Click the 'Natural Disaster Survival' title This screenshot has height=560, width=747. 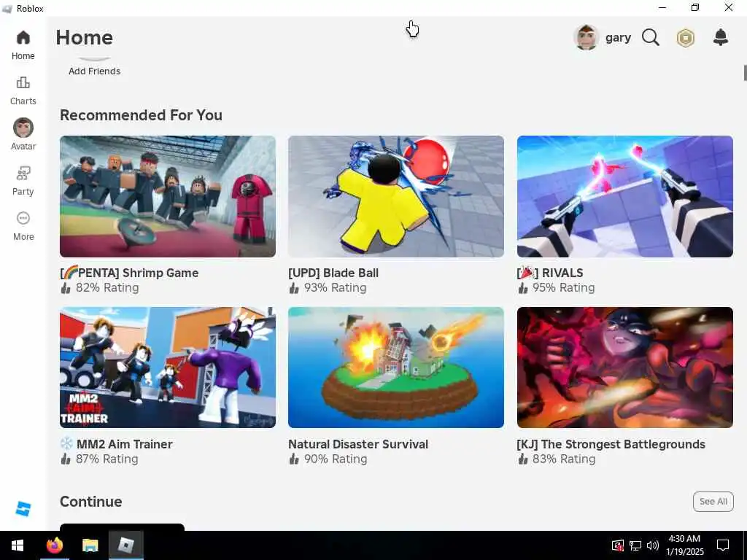[358, 444]
